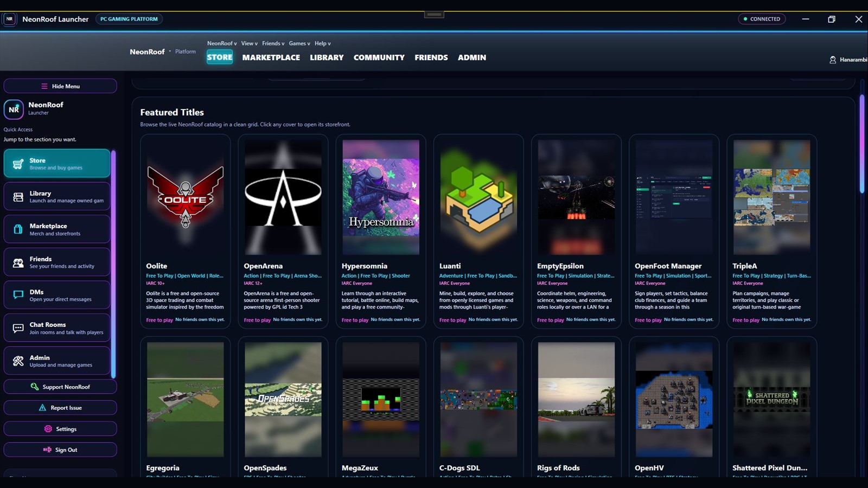Open the C-Dogs SDL cover image
868x488 pixels.
pyautogui.click(x=478, y=399)
